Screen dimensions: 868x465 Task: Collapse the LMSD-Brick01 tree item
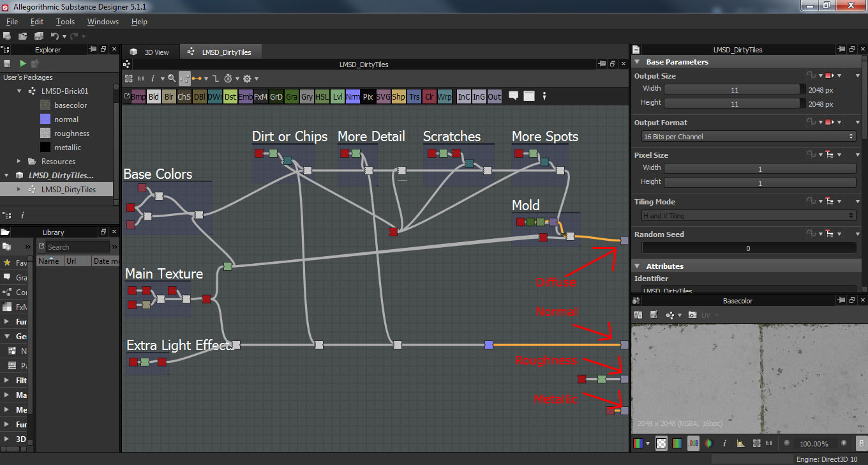click(19, 91)
